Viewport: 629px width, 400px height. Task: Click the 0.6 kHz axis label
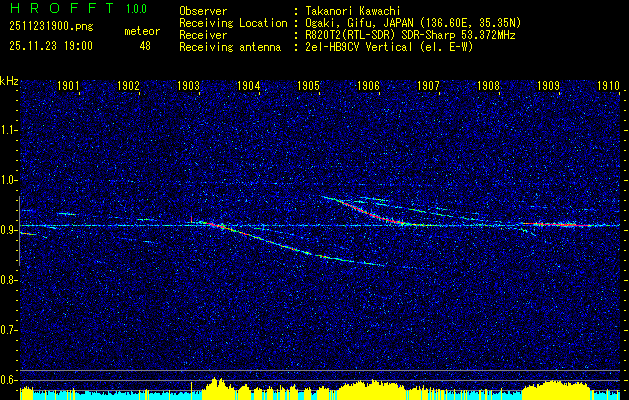tap(7, 380)
